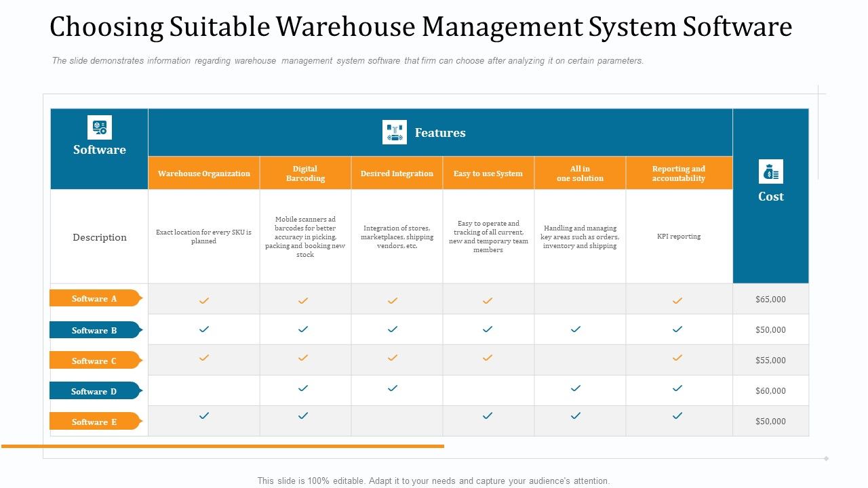Click Software B Easy to use System checkmark
Image resolution: width=868 pixels, height=488 pixels.
tap(487, 329)
